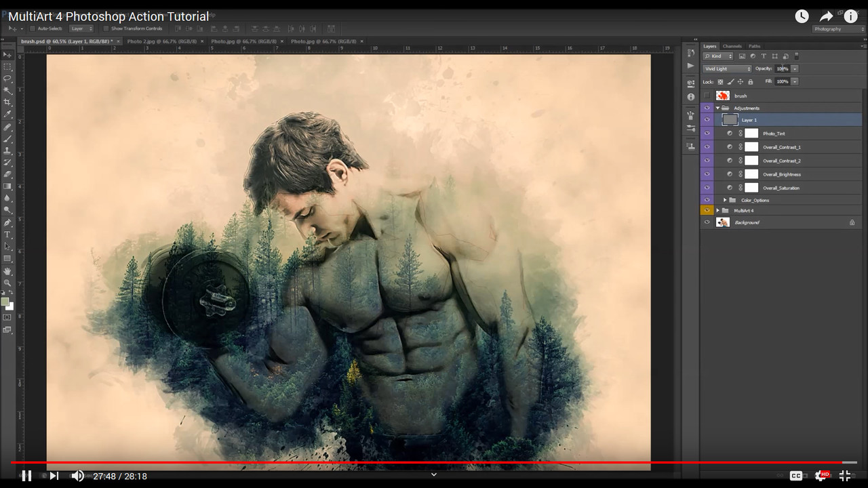The width and height of the screenshot is (868, 488).
Task: Collapse the Adjustments layer group
Action: 717,108
